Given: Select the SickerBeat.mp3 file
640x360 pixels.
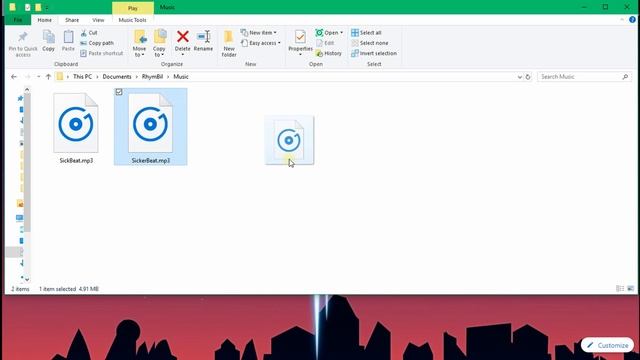Looking at the screenshot, I should [151, 127].
